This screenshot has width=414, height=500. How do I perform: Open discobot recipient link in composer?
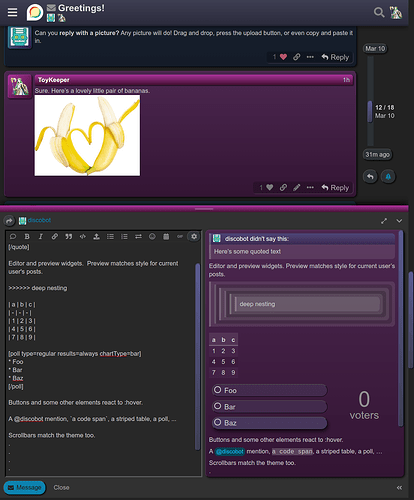[39, 220]
